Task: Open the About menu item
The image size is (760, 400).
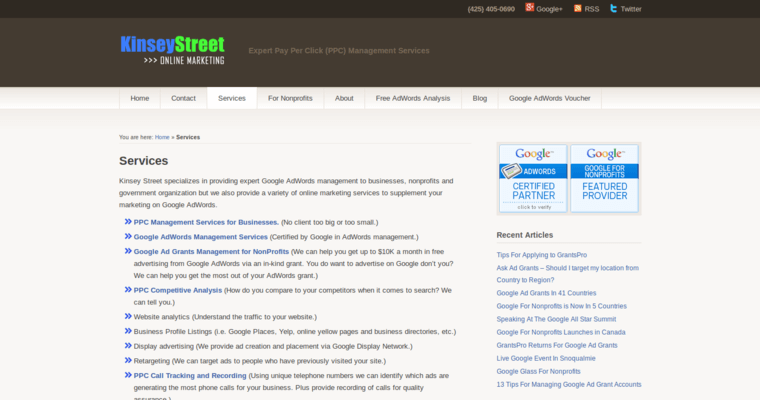Action: [344, 98]
